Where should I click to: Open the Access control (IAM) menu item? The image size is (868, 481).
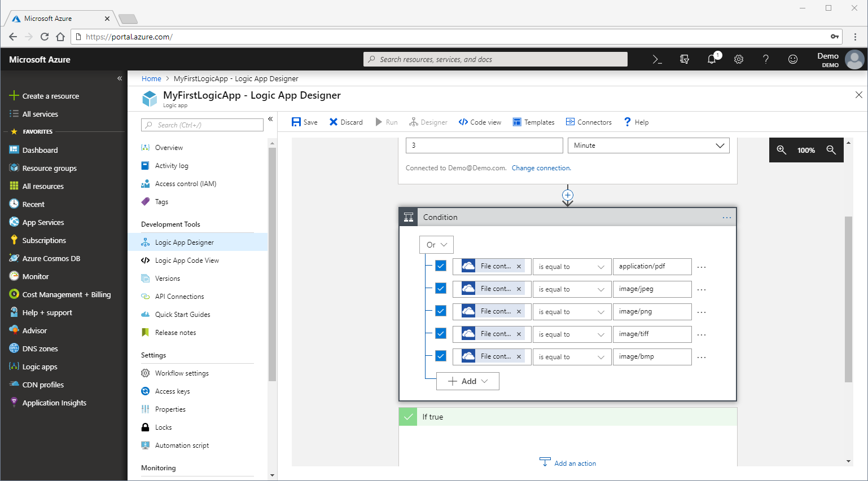point(185,184)
